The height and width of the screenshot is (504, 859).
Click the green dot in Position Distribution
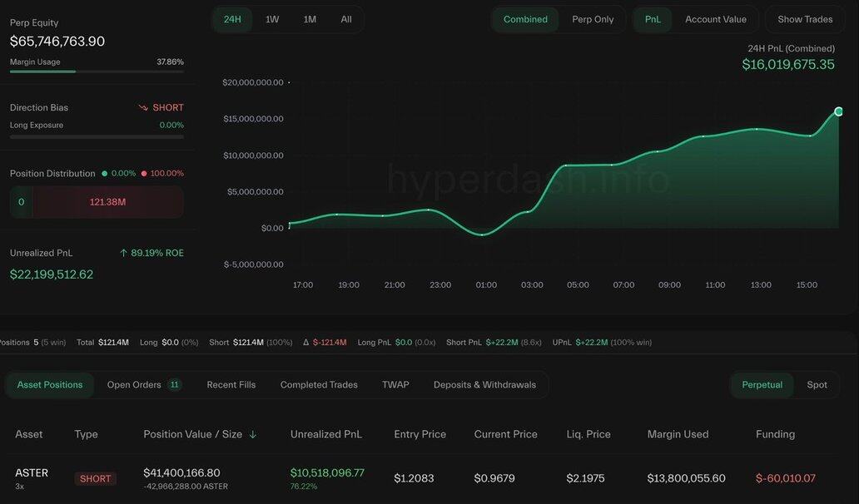pos(104,174)
